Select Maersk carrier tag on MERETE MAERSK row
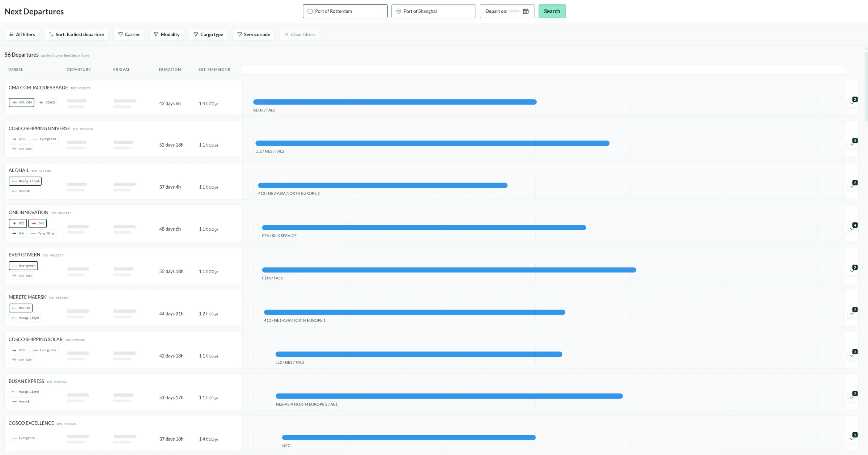The height and width of the screenshot is (455, 868). pyautogui.click(x=21, y=308)
